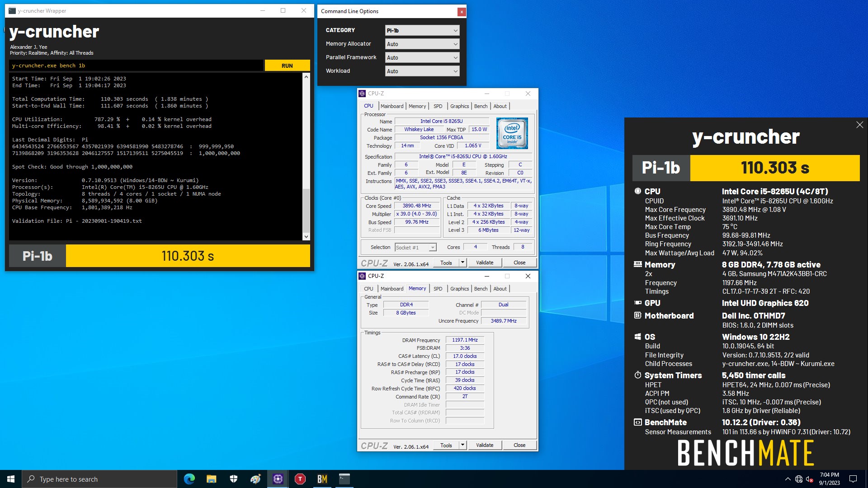The width and height of the screenshot is (868, 488).
Task: Click Validate in upper CPU-Z window
Action: tap(485, 263)
